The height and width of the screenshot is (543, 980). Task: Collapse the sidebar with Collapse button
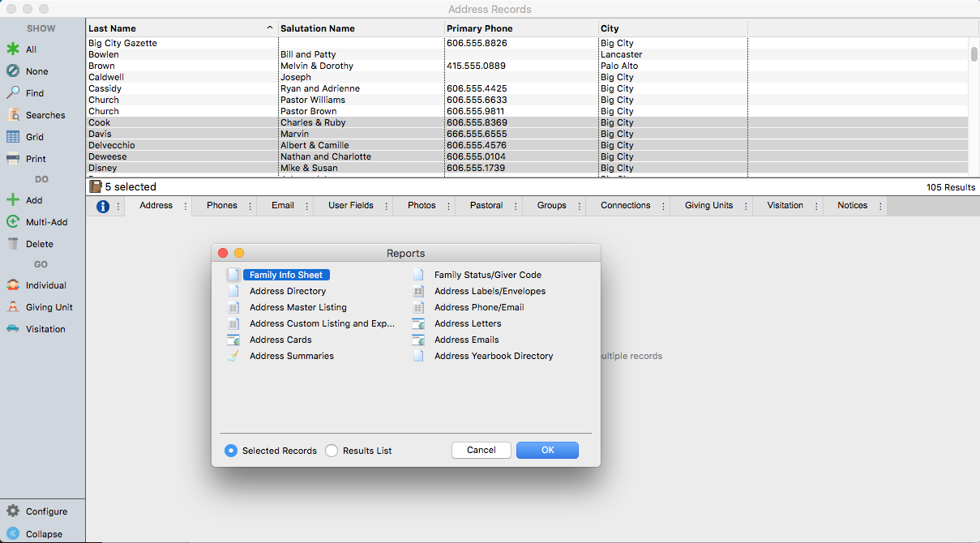point(13,534)
